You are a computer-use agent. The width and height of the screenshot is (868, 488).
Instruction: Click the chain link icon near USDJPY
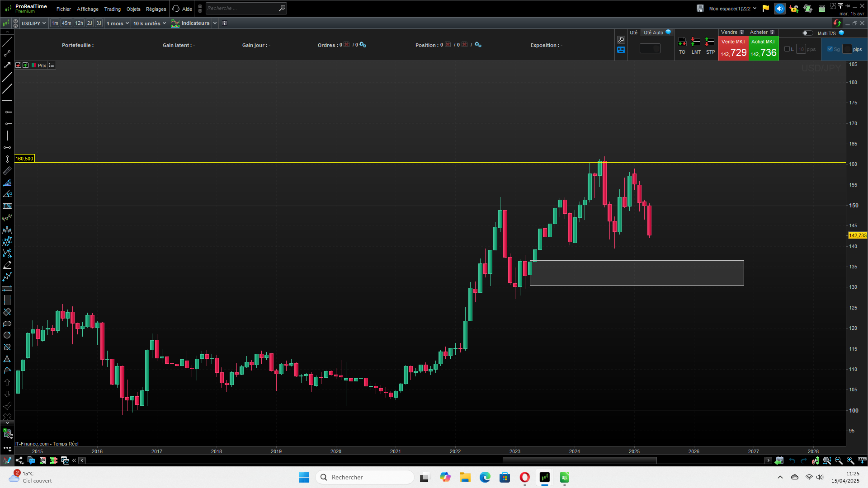pyautogui.click(x=16, y=23)
